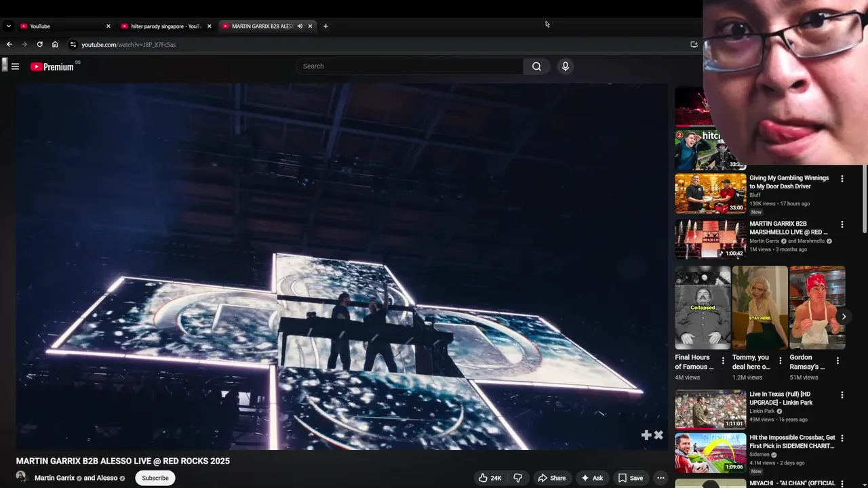Dislike the video thumbs down
Image resolution: width=868 pixels, height=488 pixels.
click(x=517, y=478)
